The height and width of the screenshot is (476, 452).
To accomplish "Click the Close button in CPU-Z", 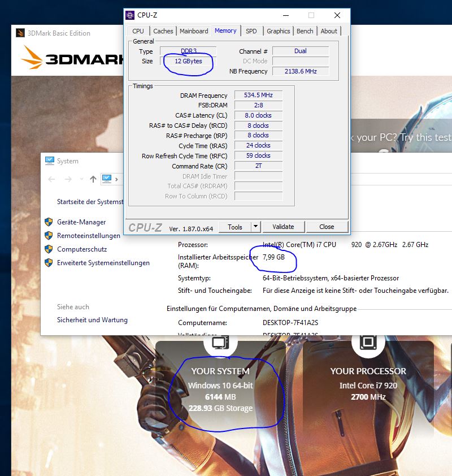I will (x=327, y=227).
